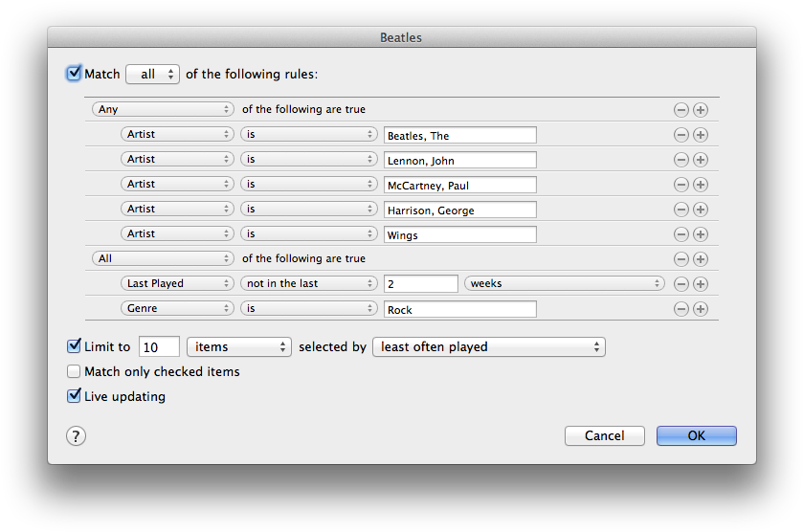The height and width of the screenshot is (532, 803).
Task: Add a rule after Lennon, John
Action: 701,160
